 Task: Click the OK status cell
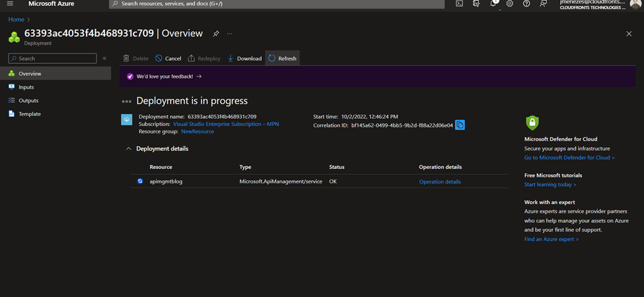point(333,181)
